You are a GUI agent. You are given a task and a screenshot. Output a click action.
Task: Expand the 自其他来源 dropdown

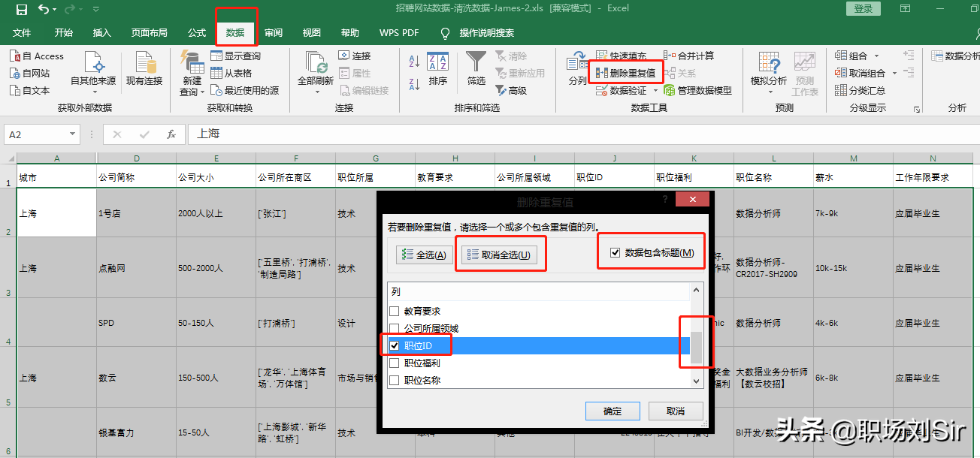coord(93,93)
